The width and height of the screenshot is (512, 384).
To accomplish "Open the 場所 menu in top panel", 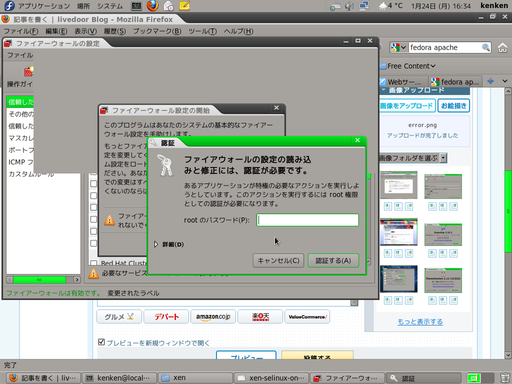I will pyautogui.click(x=83, y=6).
